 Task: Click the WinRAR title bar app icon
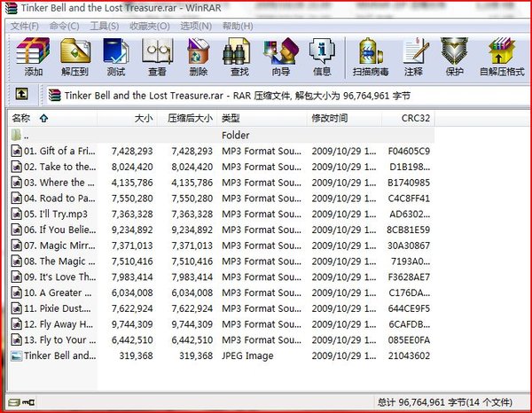pyautogui.click(x=12, y=7)
